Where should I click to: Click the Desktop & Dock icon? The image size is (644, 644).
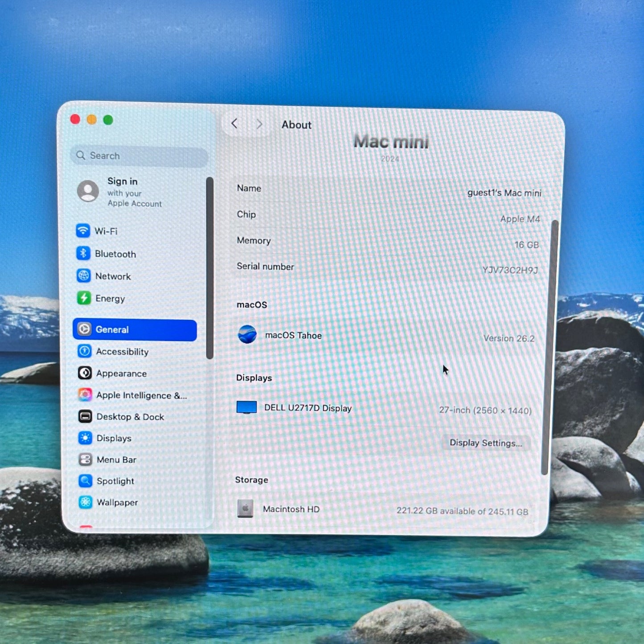click(85, 416)
